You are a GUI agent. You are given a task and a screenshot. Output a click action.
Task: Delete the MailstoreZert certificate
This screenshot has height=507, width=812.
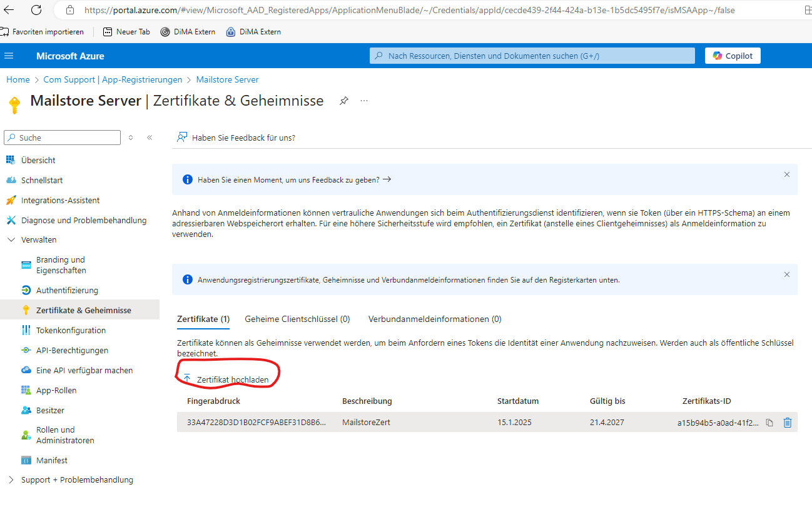coord(788,423)
